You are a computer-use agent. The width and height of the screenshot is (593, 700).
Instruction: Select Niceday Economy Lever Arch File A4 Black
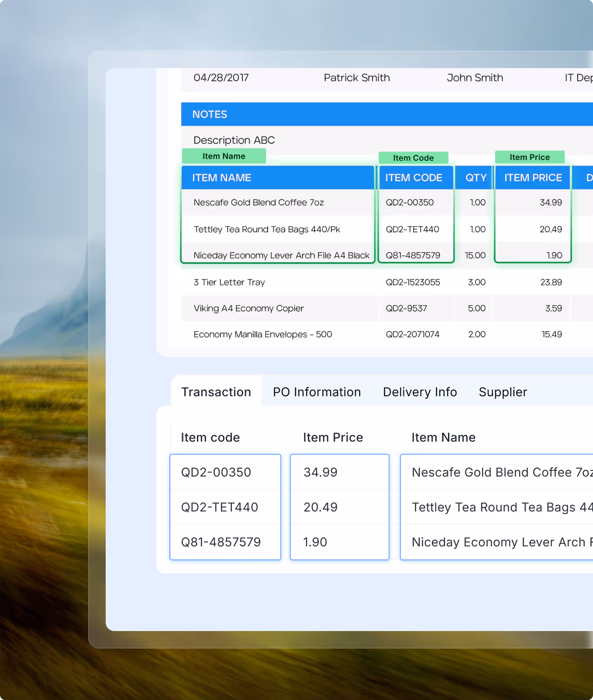click(282, 255)
